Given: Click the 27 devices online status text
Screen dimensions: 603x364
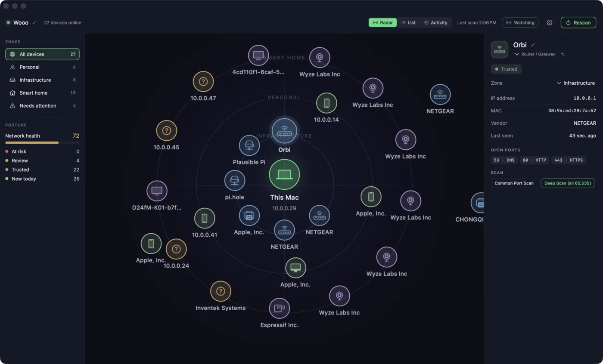Looking at the screenshot, I should tap(62, 22).
